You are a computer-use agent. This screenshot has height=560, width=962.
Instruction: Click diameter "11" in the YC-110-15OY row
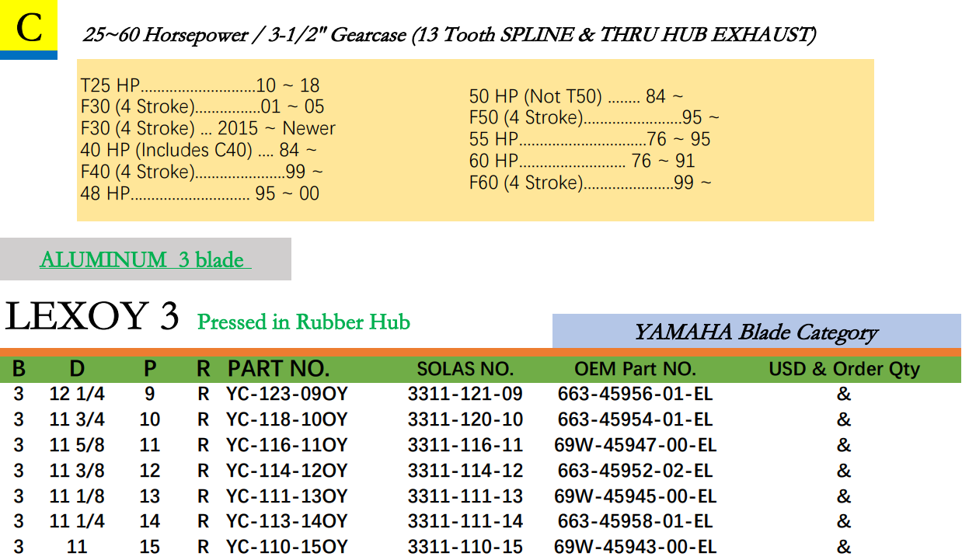tap(77, 547)
